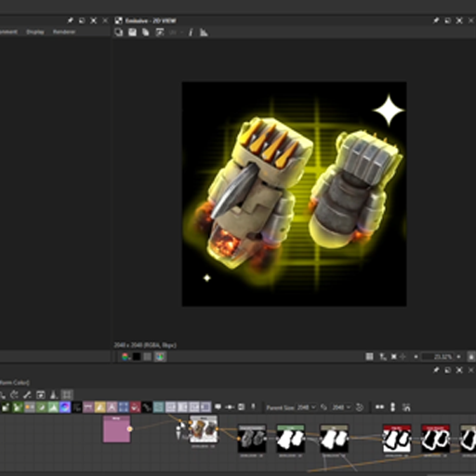The width and height of the screenshot is (476, 476).
Task: Toggle the highlighted grid icon in graph tools
Action: (67, 395)
